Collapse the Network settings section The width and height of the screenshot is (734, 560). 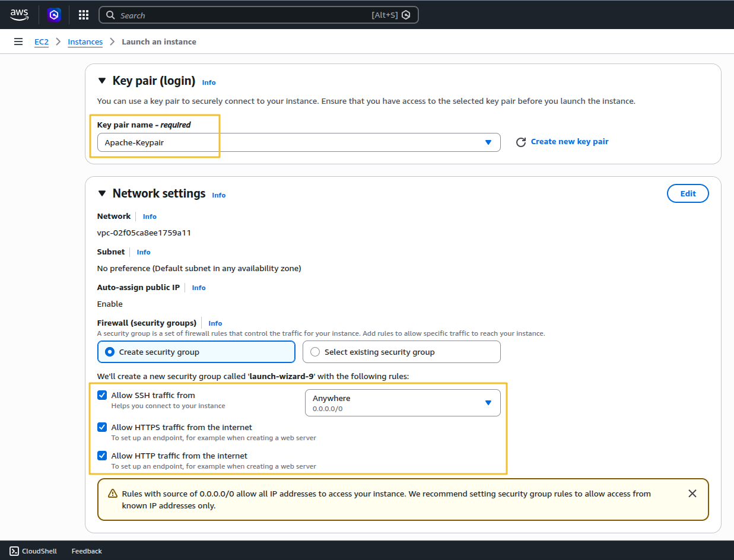tap(101, 193)
